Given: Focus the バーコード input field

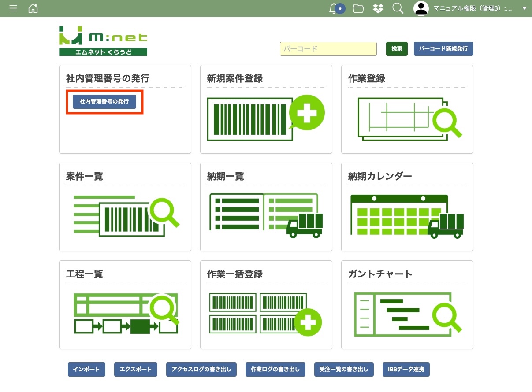Looking at the screenshot, I should (328, 49).
